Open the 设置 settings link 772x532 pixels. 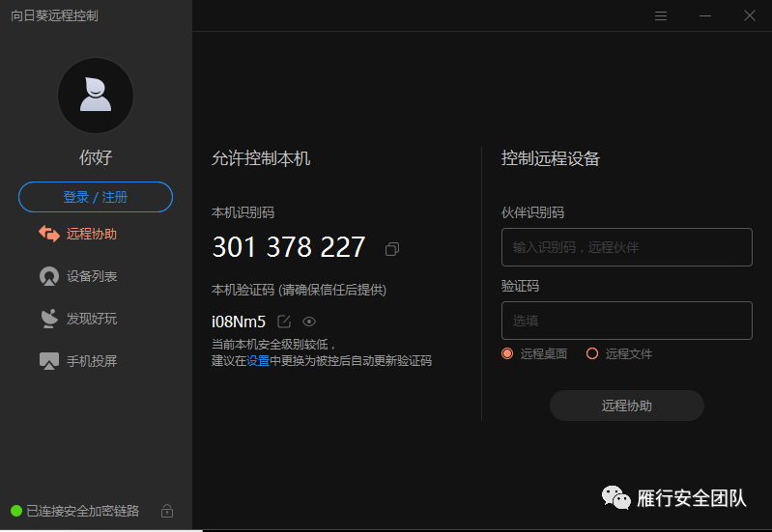(258, 361)
